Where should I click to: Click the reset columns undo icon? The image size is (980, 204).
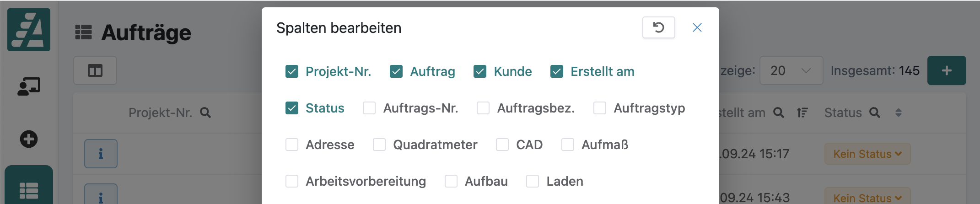658,28
